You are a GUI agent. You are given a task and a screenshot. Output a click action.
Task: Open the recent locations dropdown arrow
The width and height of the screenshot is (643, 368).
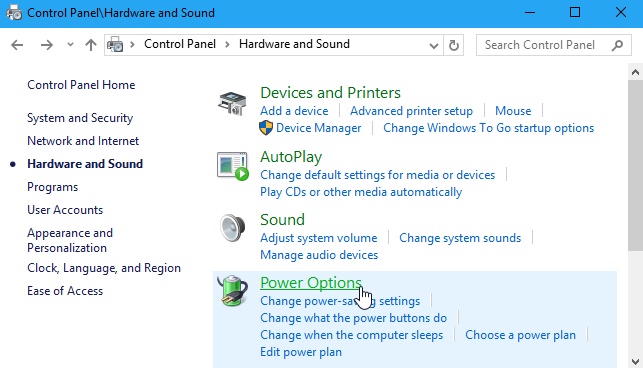(71, 45)
